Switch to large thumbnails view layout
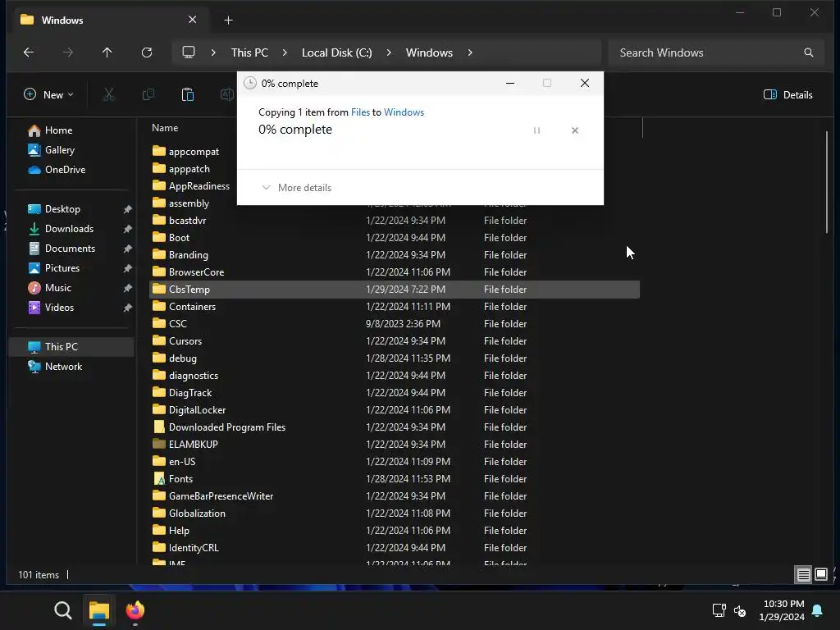This screenshot has height=630, width=840. [x=820, y=575]
